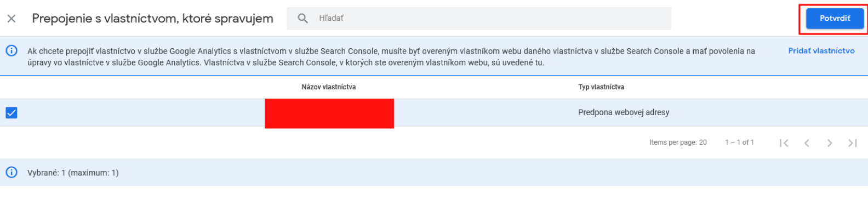Sort by Názov vlastníctva column header

click(x=329, y=87)
